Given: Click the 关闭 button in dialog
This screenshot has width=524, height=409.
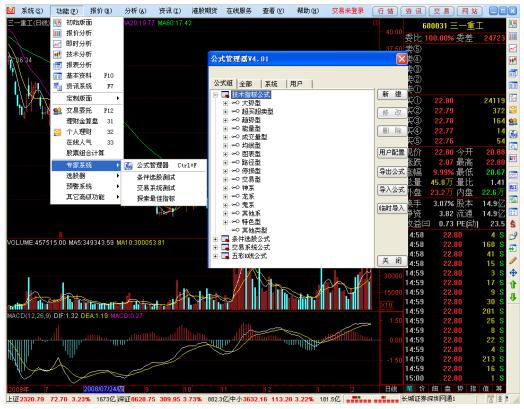Looking at the screenshot, I should [x=392, y=261].
